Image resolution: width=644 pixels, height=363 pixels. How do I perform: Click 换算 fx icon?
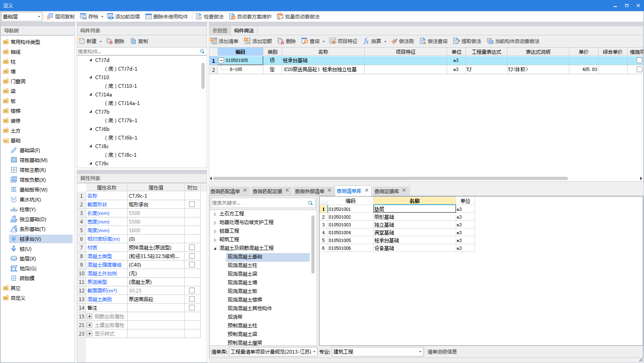pos(366,41)
